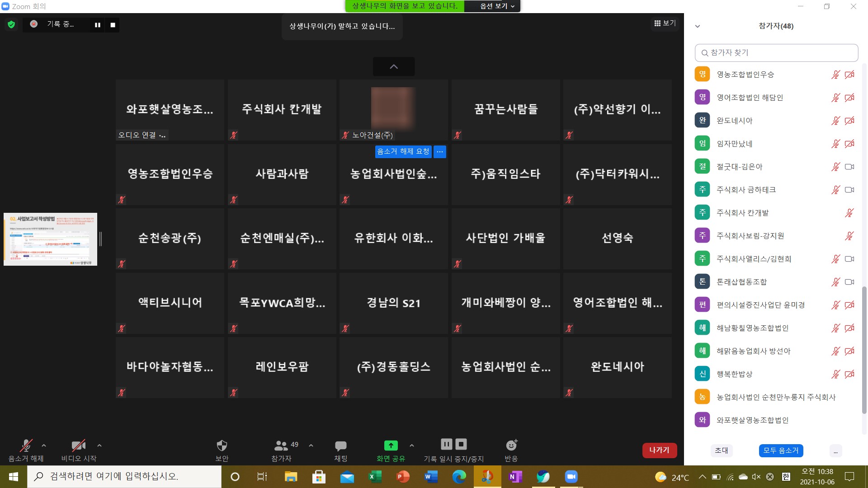Open Word from taskbar
The width and height of the screenshot is (868, 488).
tap(431, 477)
